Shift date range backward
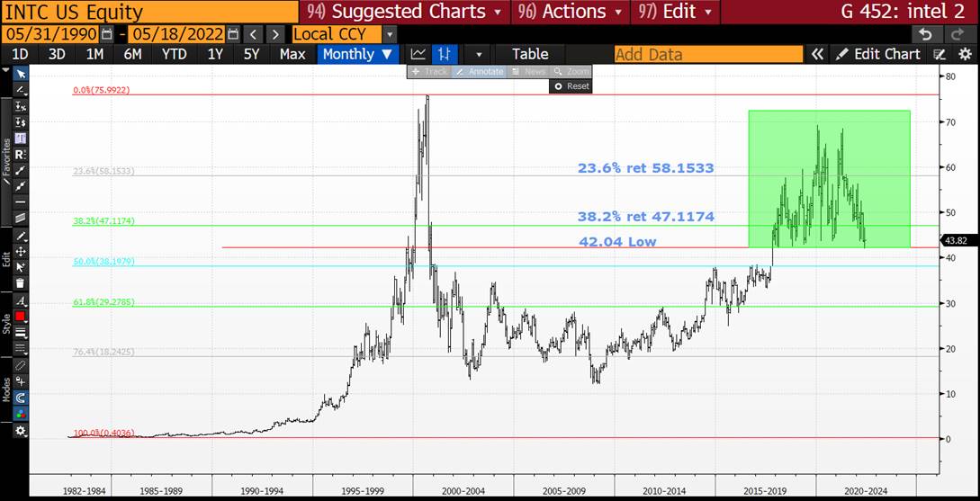Image resolution: width=980 pixels, height=501 pixels. 253,34
